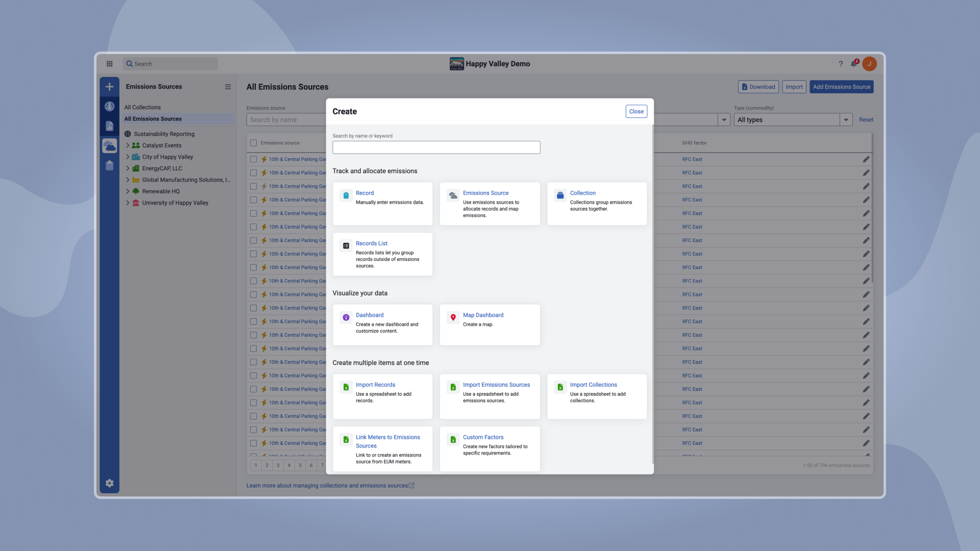Close the Create dialog
This screenshot has height=551, width=980.
[x=636, y=111]
